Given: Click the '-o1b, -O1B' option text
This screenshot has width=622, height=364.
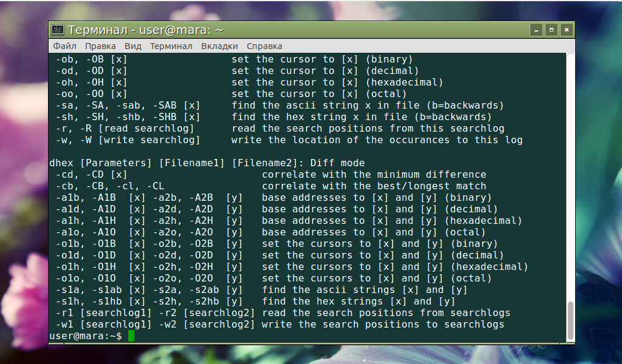Looking at the screenshot, I should tap(86, 243).
